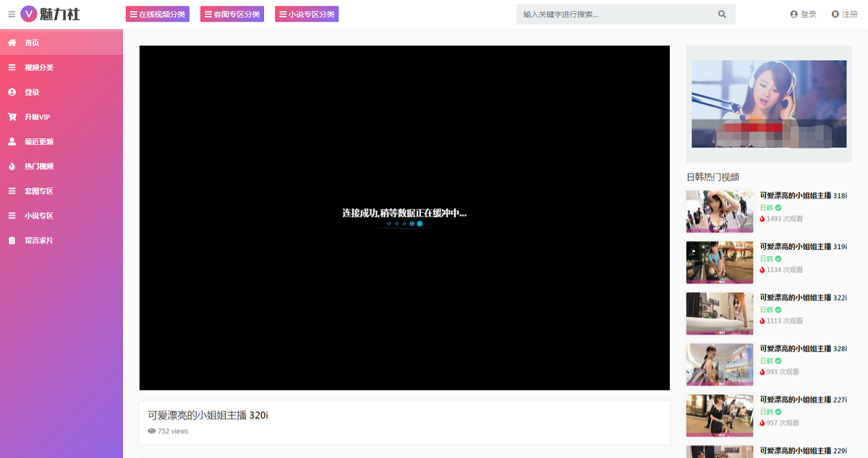868x458 pixels.
Task: Expand 套图专区分类 dropdown button
Action: [x=232, y=14]
